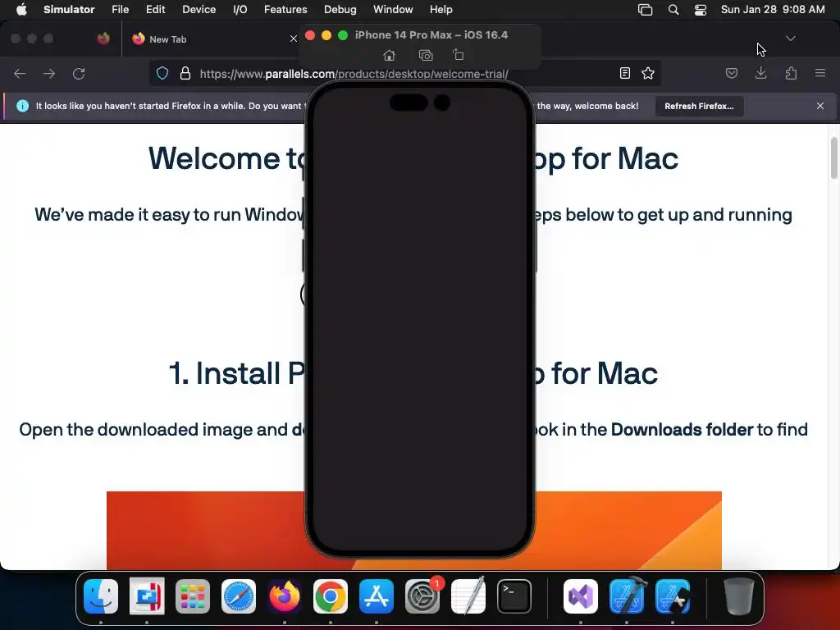Open Parallels Desktop from the Dock

point(147,596)
